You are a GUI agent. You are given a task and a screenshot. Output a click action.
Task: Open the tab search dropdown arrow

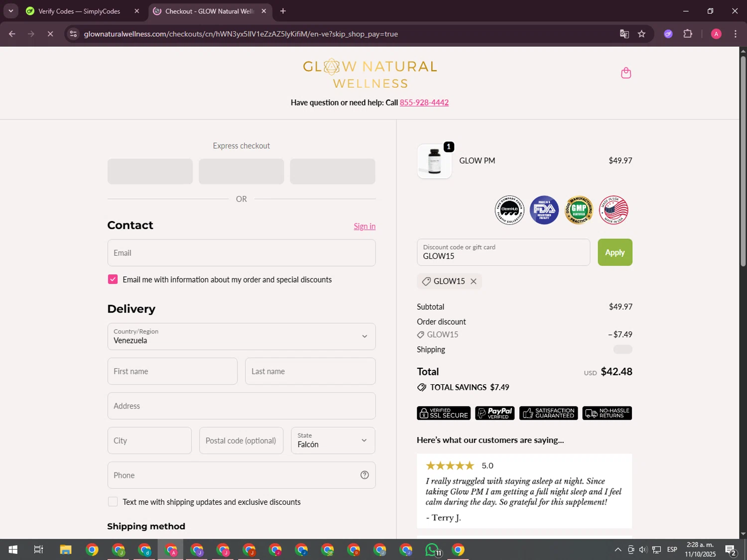coord(10,11)
